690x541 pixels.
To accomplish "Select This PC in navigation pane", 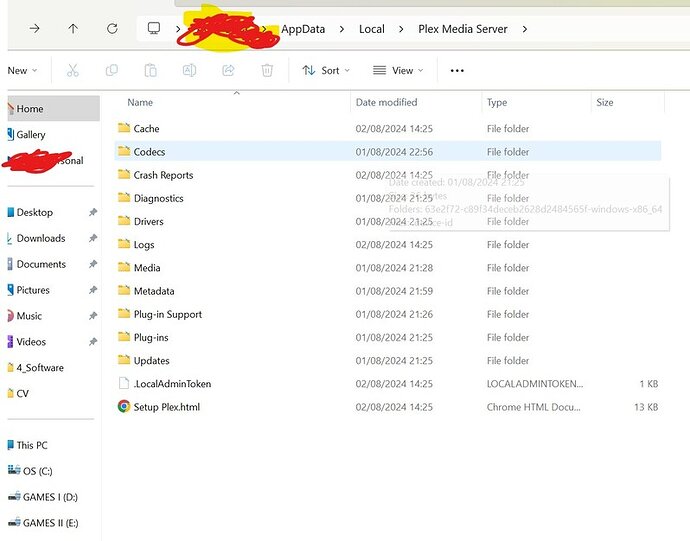I will [x=32, y=445].
